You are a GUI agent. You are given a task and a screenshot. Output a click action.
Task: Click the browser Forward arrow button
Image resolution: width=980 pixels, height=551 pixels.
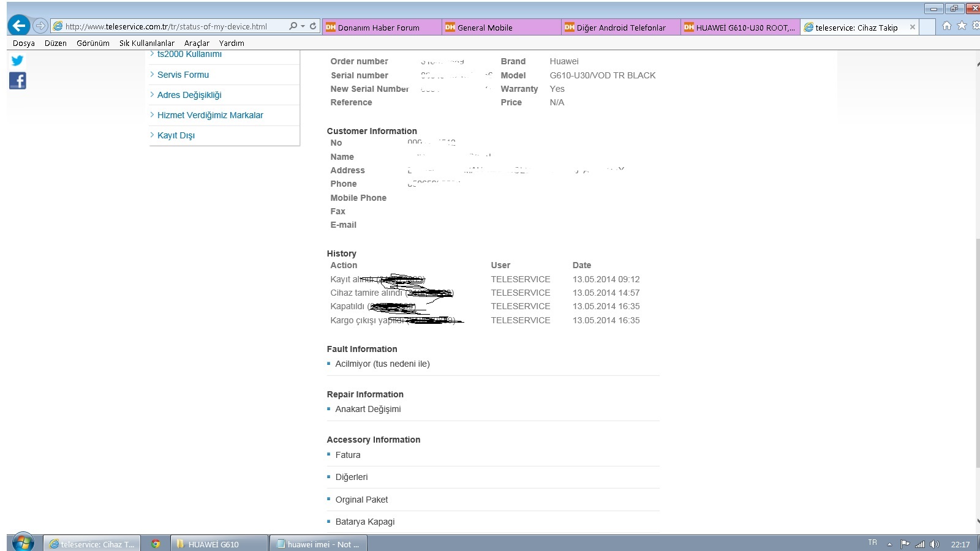tap(40, 26)
